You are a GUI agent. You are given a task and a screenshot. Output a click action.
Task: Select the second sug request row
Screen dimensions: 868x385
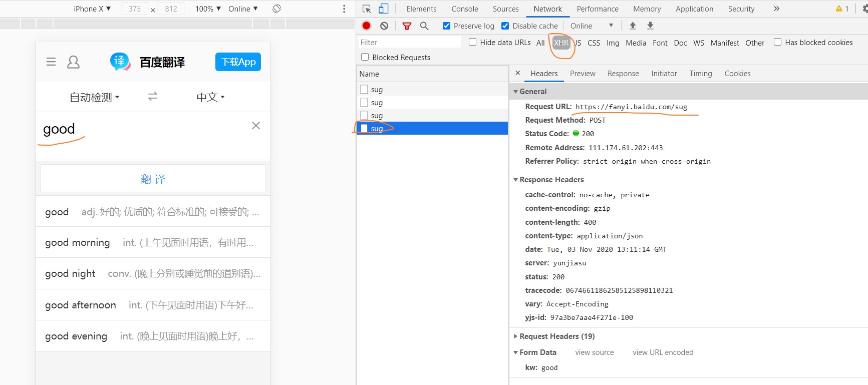(x=432, y=102)
